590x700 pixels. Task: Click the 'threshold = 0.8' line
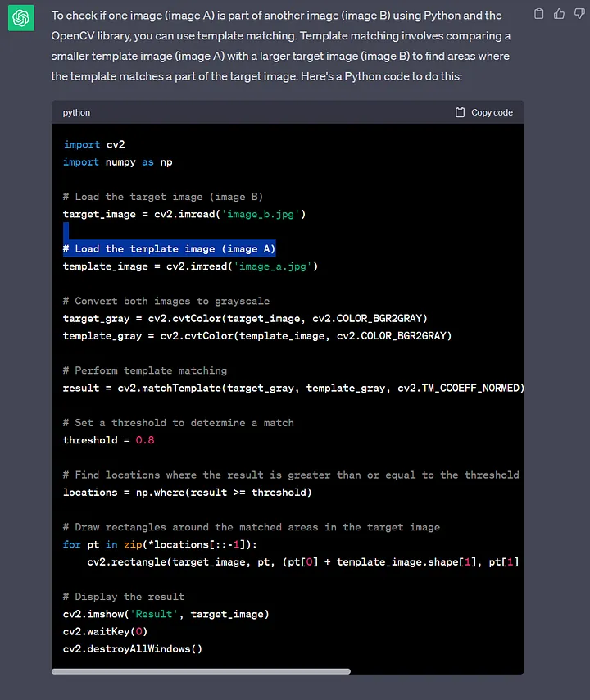click(108, 440)
